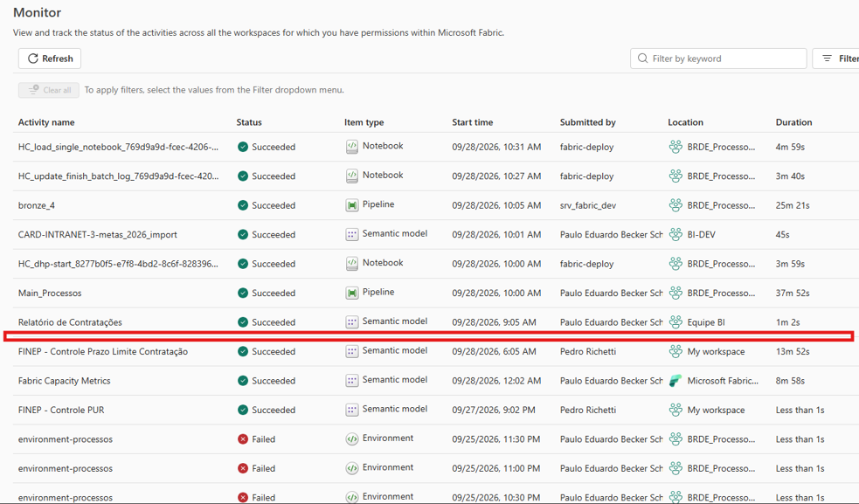The height and width of the screenshot is (504, 859).
Task: Click the Succeeded check icon for Main_Processos
Action: 243,293
